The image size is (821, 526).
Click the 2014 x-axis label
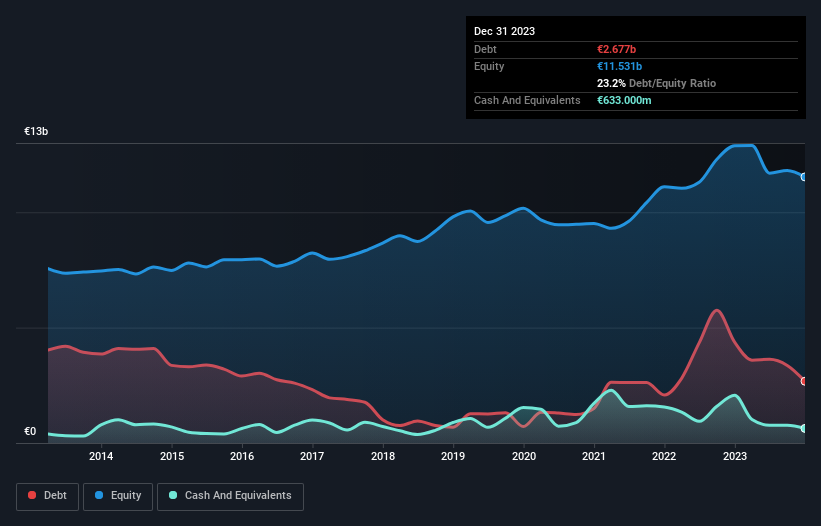coord(101,456)
